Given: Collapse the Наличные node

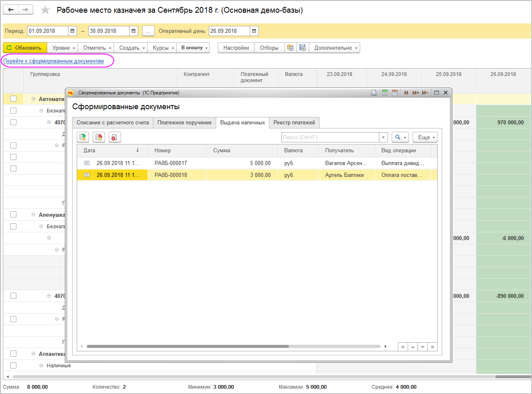Looking at the screenshot, I should [41, 365].
